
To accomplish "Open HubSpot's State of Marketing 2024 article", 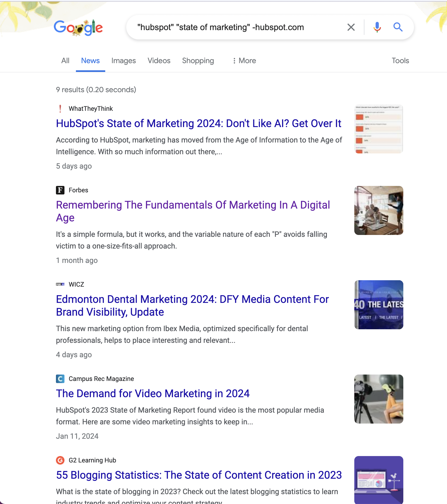I will [198, 124].
